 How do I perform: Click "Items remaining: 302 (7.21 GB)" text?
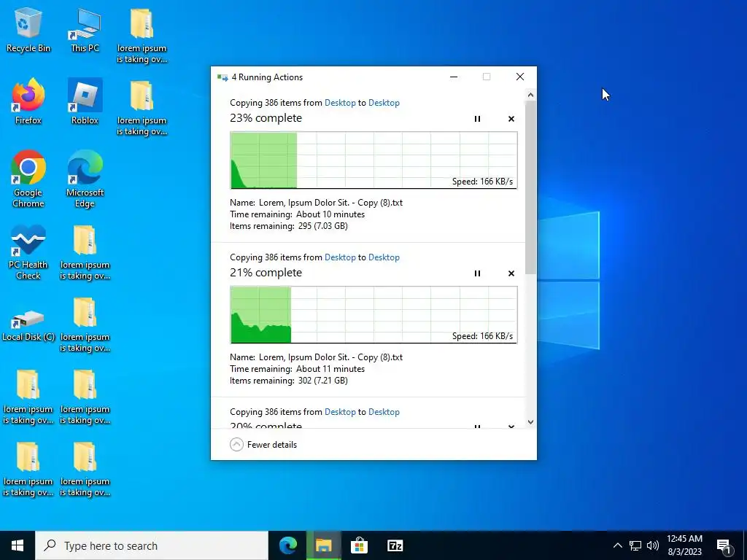tap(289, 381)
